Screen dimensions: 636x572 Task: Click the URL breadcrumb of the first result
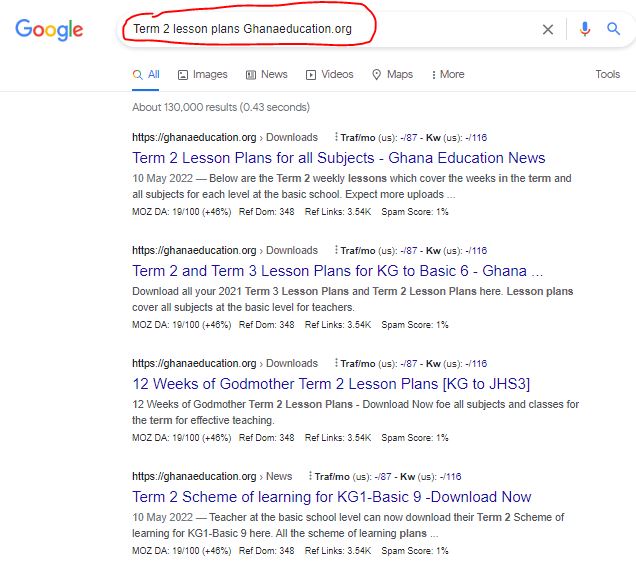point(225,138)
